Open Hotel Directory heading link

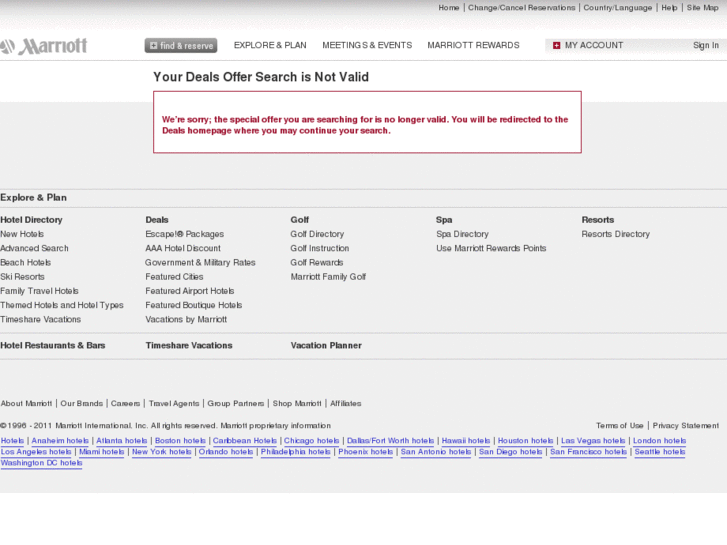click(x=31, y=220)
